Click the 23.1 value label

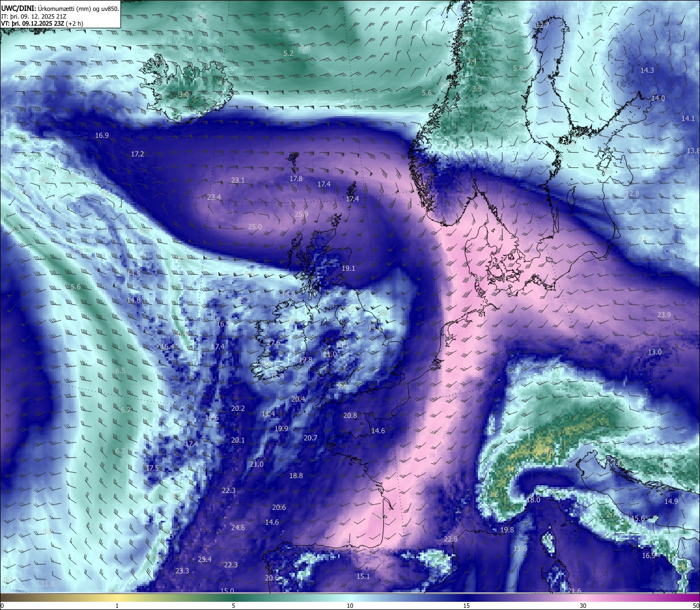pyautogui.click(x=238, y=180)
